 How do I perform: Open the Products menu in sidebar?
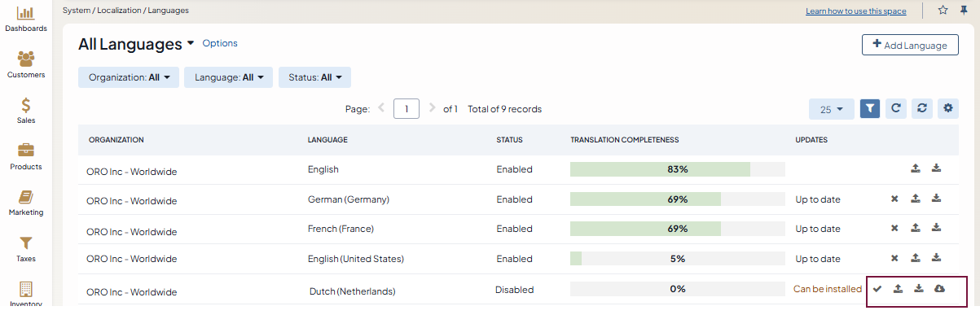[x=26, y=156]
